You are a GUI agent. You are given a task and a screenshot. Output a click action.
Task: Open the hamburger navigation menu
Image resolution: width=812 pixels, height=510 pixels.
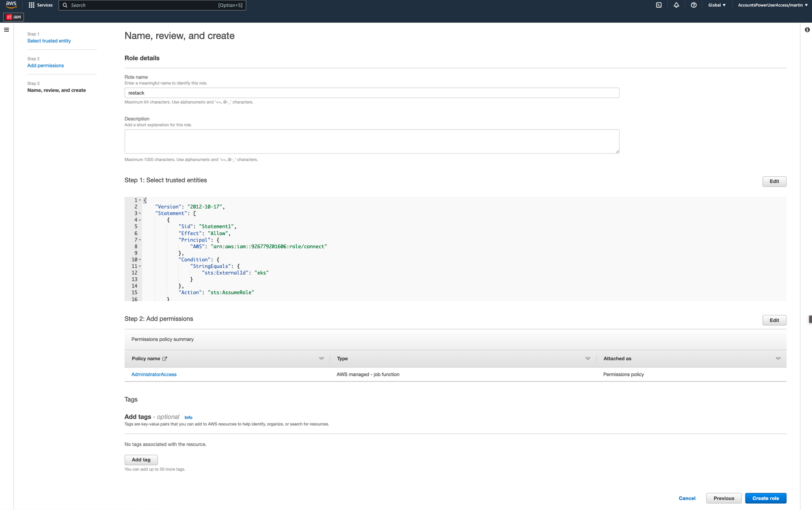pos(6,29)
